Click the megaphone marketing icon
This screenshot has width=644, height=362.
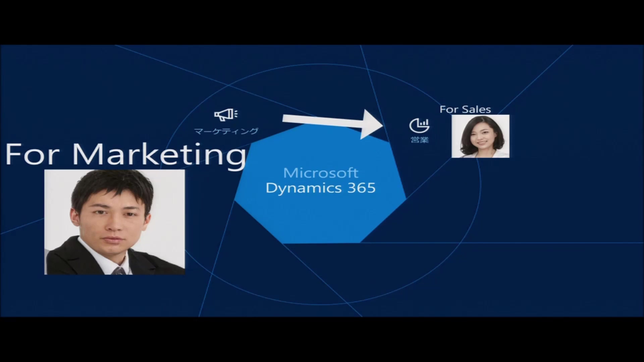point(226,115)
